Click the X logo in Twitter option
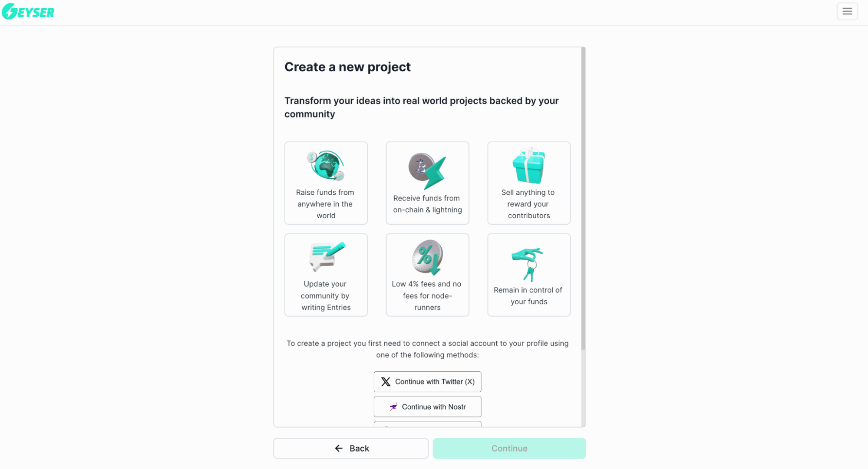The height and width of the screenshot is (469, 868). (386, 381)
